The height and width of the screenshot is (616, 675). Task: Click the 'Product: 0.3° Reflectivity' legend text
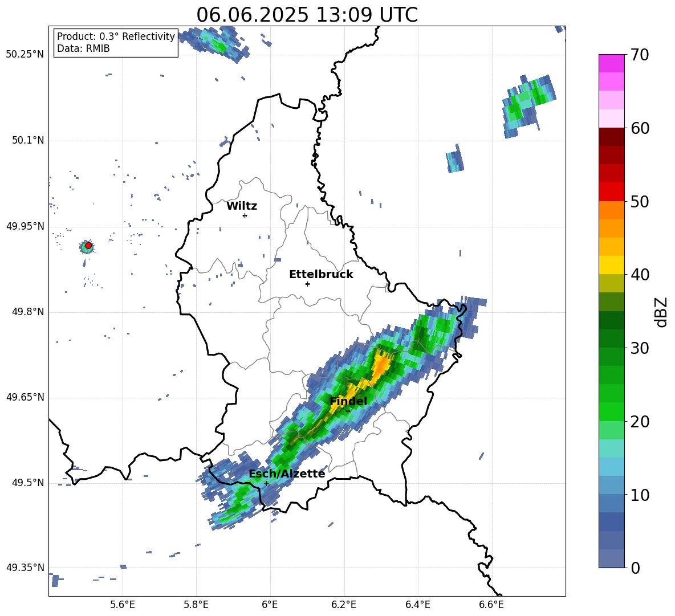pos(116,36)
